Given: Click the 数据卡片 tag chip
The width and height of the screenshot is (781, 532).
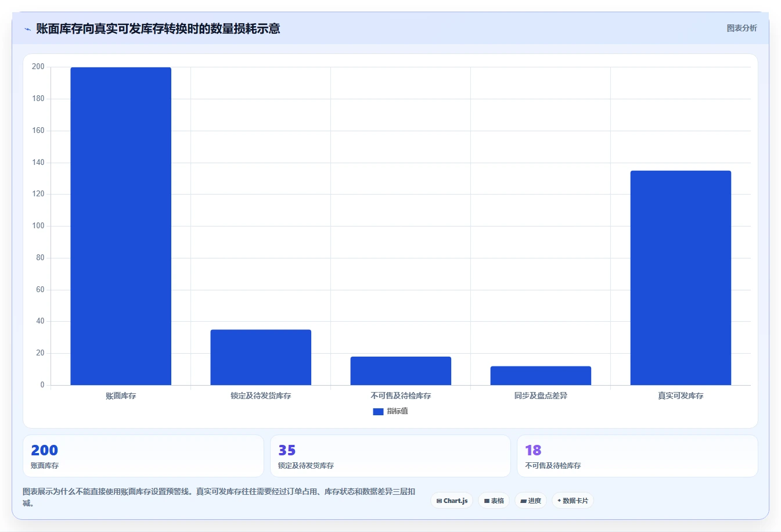Looking at the screenshot, I should coord(573,501).
